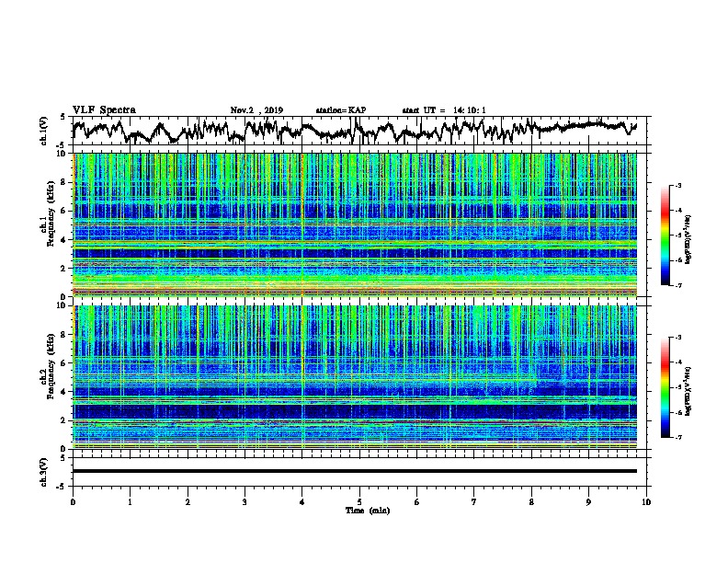
Task: Click the "6" kHz tick on ch.2 spectrogram
Action: [x=63, y=363]
